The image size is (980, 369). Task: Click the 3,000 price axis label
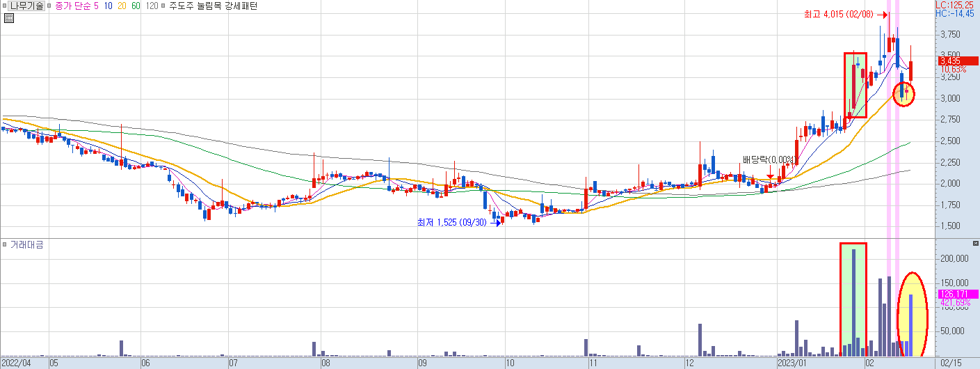tap(949, 98)
